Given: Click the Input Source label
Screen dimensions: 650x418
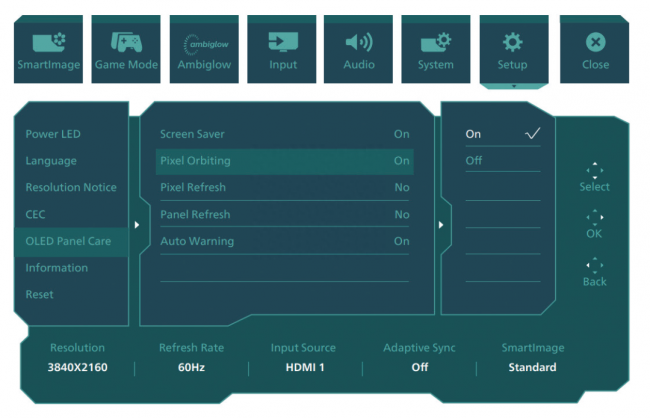Looking at the screenshot, I should tap(303, 348).
